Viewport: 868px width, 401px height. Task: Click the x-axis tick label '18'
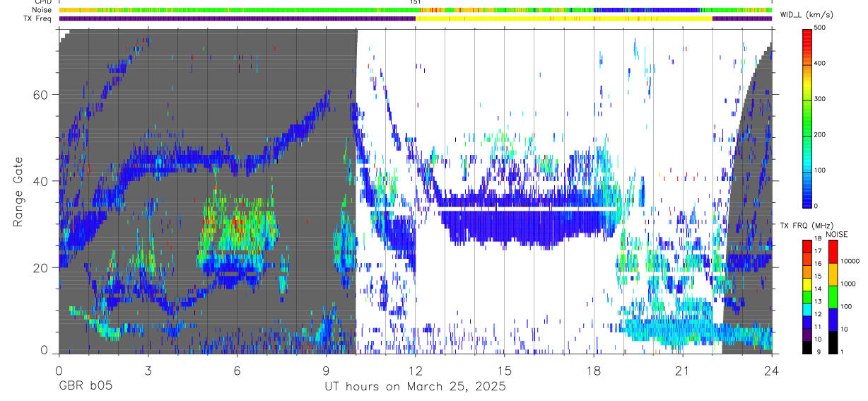[x=594, y=371]
